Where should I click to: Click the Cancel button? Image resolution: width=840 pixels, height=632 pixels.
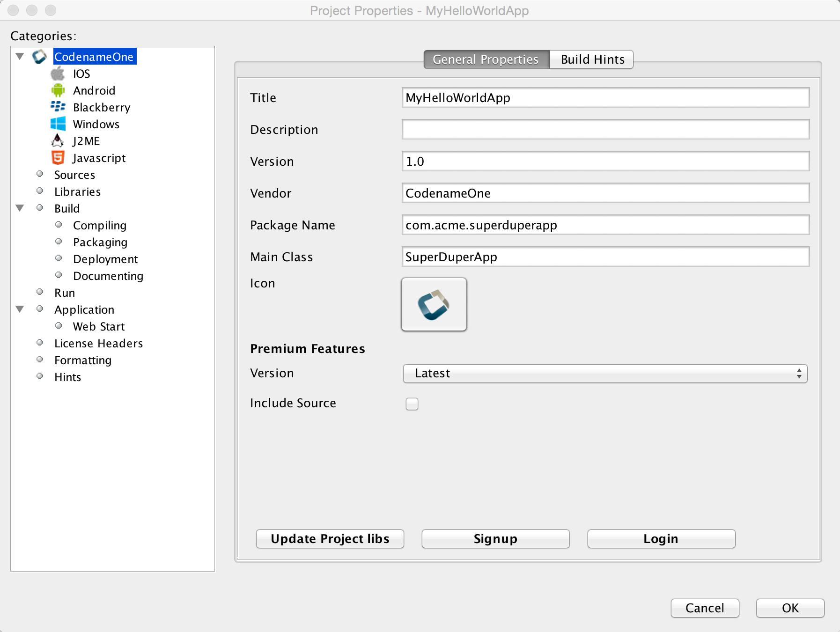click(705, 608)
